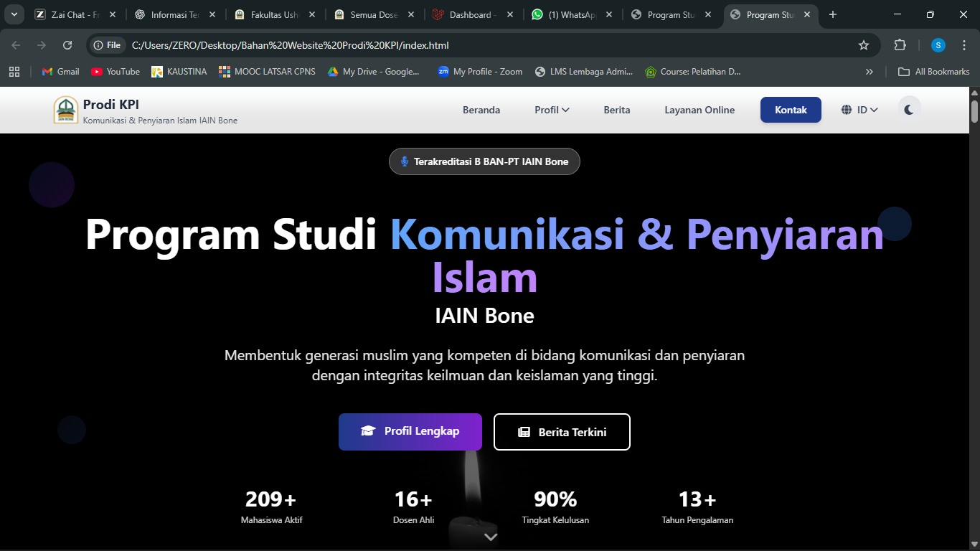Expand the Profil navigation menu
Image resolution: width=980 pixels, height=551 pixels.
(552, 110)
